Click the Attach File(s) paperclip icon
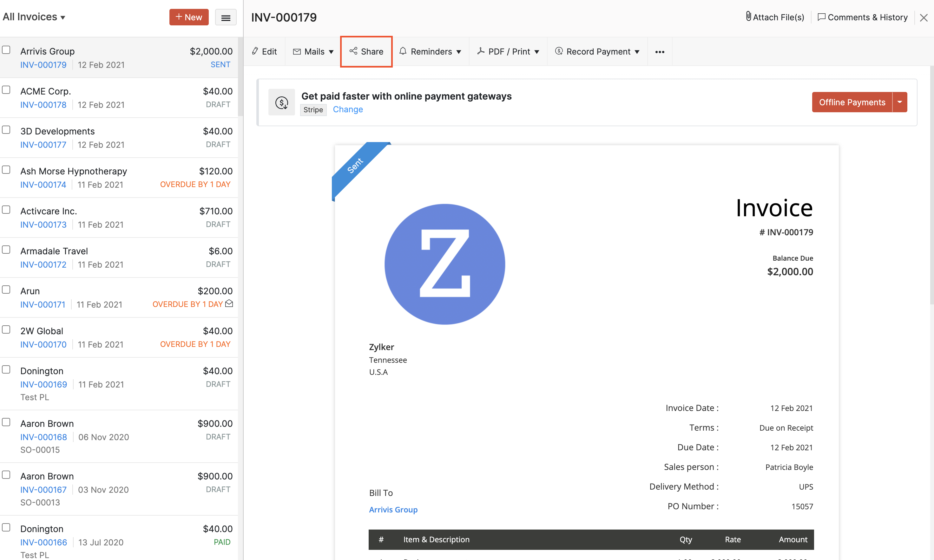The height and width of the screenshot is (560, 934). [x=748, y=17]
